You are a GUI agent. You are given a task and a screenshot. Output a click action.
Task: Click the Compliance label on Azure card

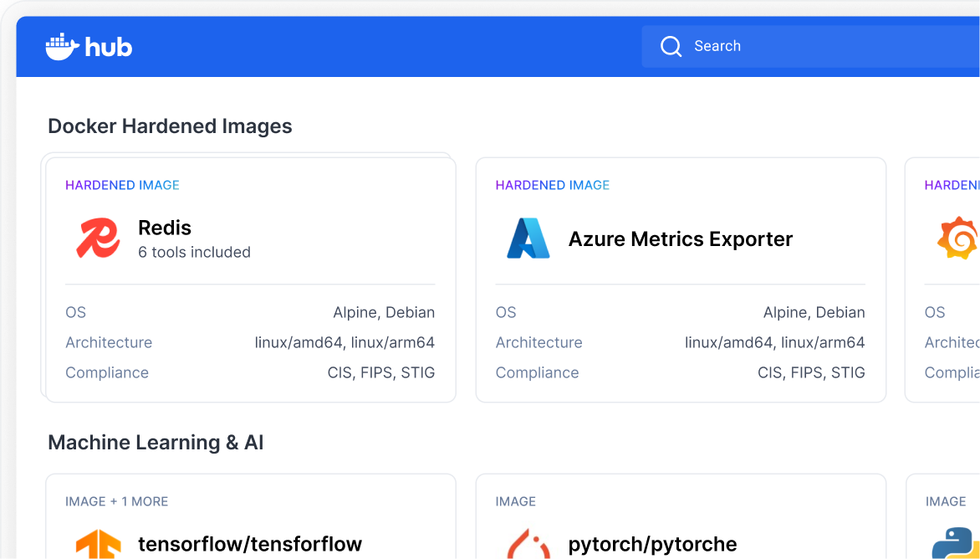point(537,372)
